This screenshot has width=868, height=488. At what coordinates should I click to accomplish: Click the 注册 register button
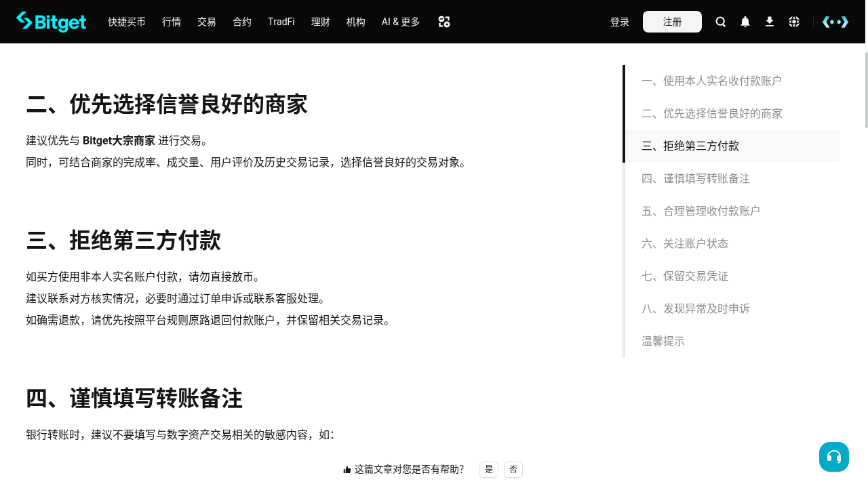coord(672,22)
